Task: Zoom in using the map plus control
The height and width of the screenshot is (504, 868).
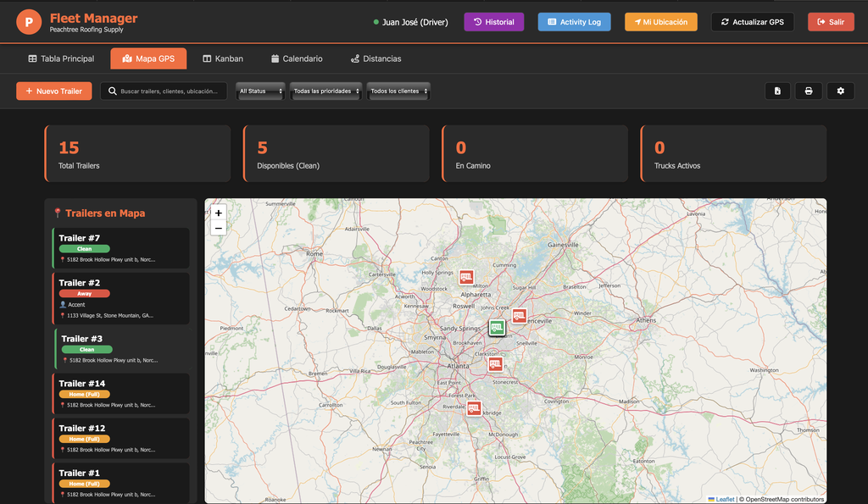Action: (219, 213)
